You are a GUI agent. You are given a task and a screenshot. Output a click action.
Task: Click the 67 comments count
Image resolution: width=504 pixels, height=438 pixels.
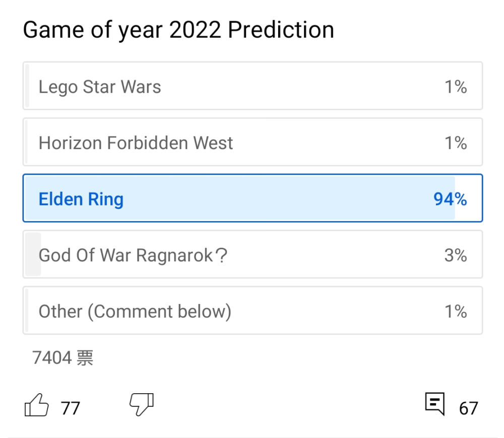pyautogui.click(x=469, y=408)
